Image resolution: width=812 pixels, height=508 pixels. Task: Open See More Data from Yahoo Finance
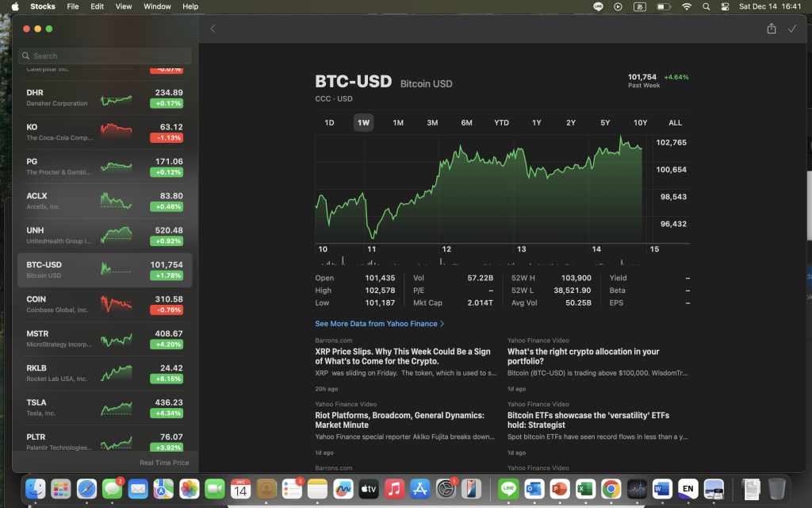point(379,323)
